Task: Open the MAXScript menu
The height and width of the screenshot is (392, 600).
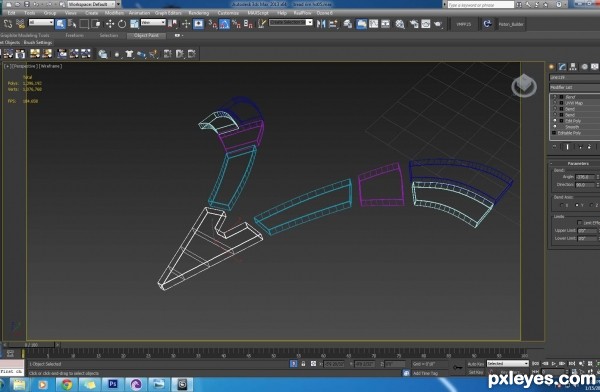Action: click(x=258, y=13)
